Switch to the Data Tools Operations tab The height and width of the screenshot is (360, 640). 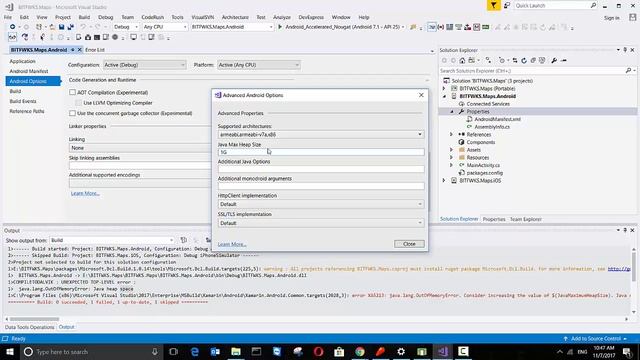click(29, 327)
